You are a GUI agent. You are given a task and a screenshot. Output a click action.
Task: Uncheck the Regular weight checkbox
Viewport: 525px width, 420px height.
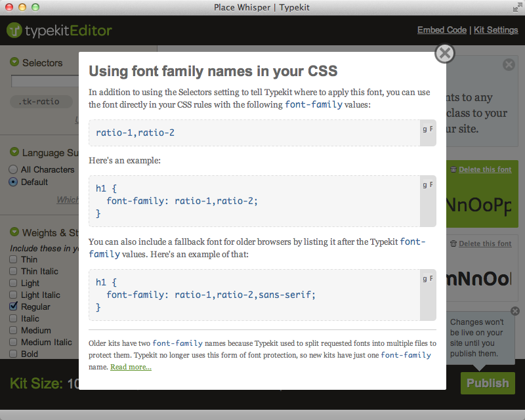click(x=13, y=306)
